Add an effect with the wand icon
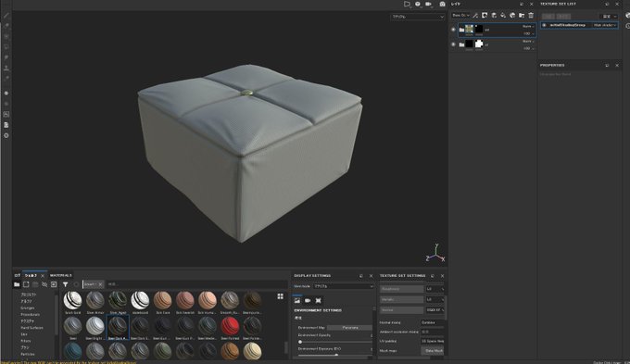630x364 pixels. [x=475, y=15]
